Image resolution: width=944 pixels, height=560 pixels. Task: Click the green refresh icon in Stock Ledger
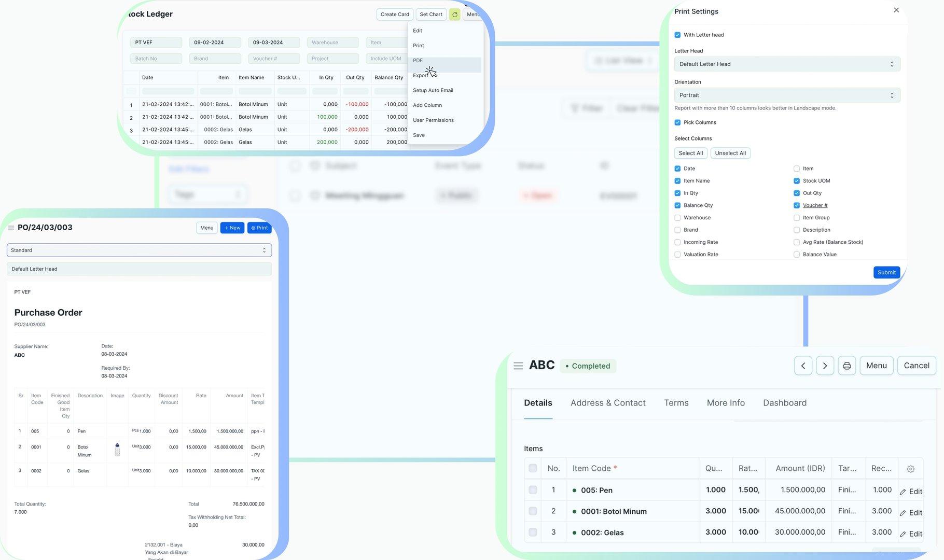454,15
